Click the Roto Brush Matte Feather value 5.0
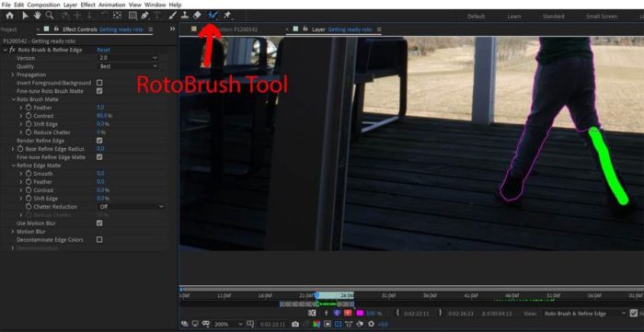Image resolution: width=644 pixels, height=332 pixels. (100, 108)
